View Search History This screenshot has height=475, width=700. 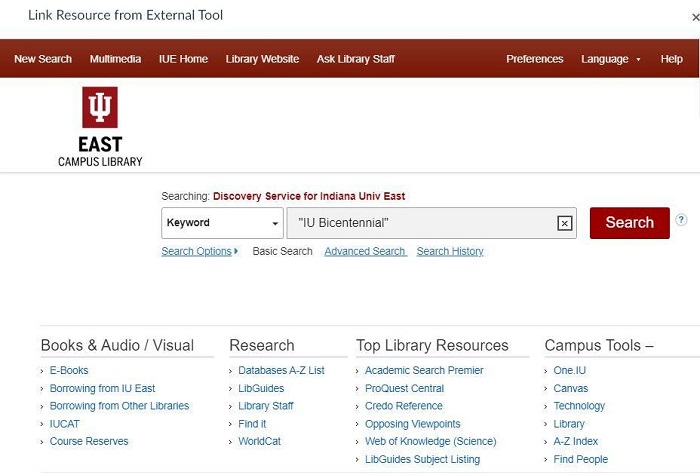(450, 251)
